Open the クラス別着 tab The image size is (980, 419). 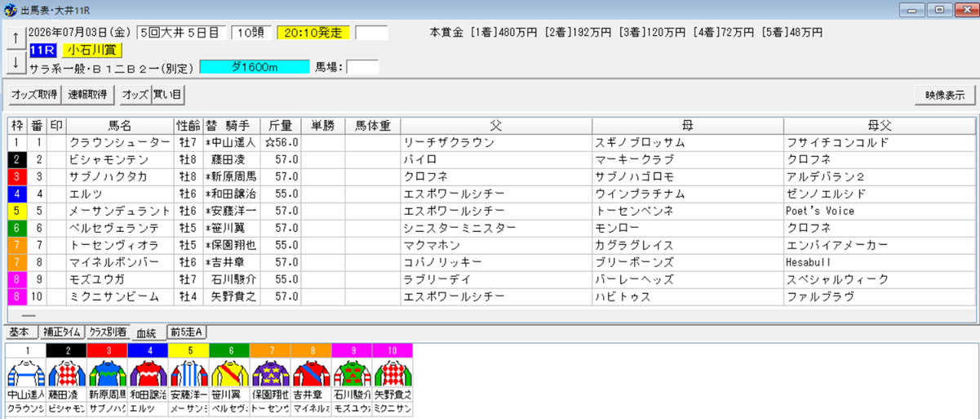[x=109, y=332]
